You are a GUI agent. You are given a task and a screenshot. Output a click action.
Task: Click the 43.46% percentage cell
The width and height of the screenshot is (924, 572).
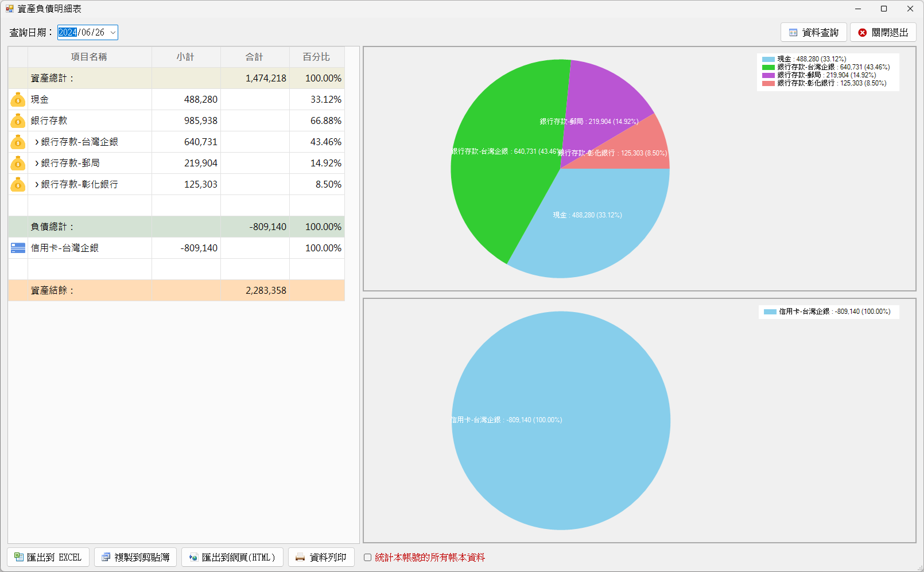click(317, 142)
